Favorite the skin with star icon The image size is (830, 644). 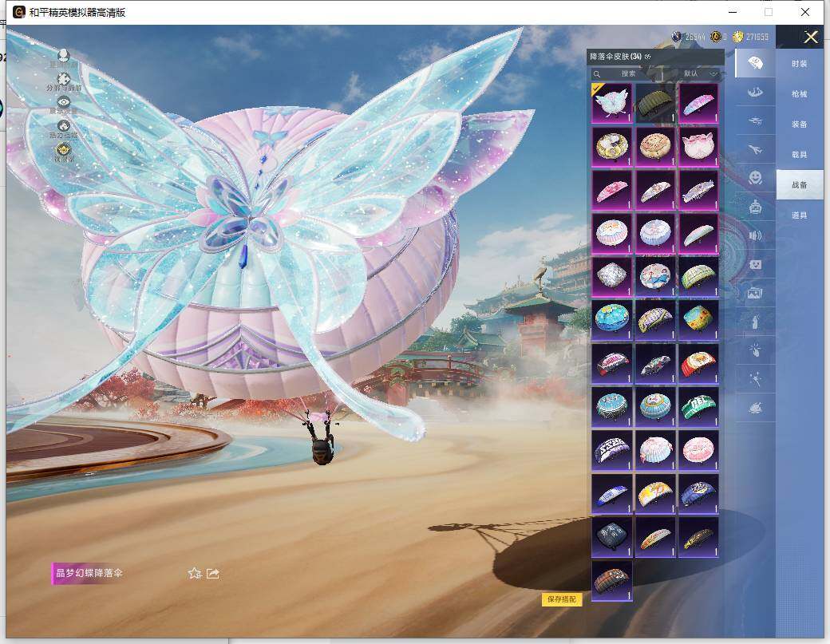[194, 573]
